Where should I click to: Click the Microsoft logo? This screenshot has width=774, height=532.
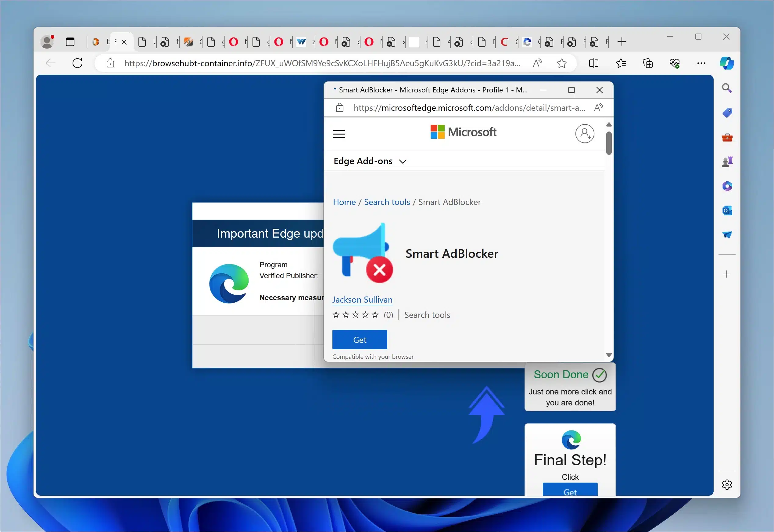point(463,132)
